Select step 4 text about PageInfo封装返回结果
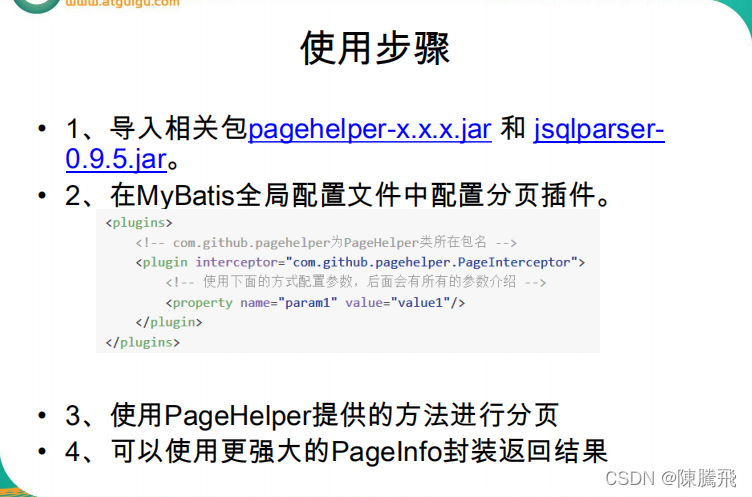This screenshot has height=497, width=752. pos(337,451)
